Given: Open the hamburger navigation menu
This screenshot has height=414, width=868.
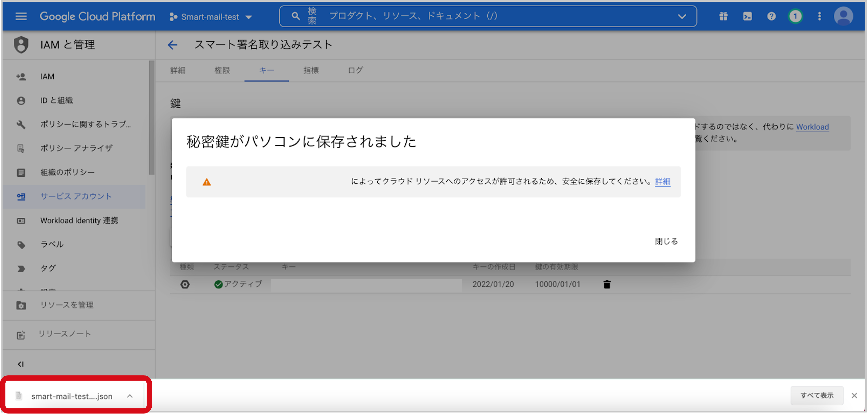Looking at the screenshot, I should [21, 16].
